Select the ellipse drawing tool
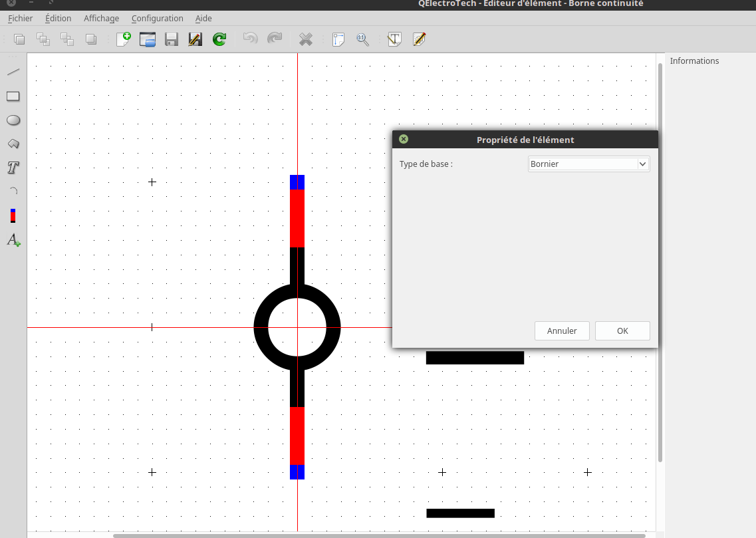Screen dimensions: 756x538 (x=13, y=120)
